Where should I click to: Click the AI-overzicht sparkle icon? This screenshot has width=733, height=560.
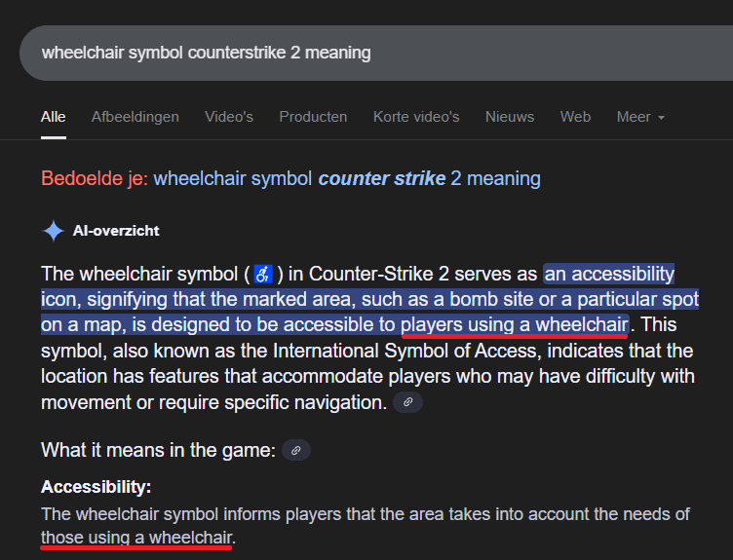54,231
